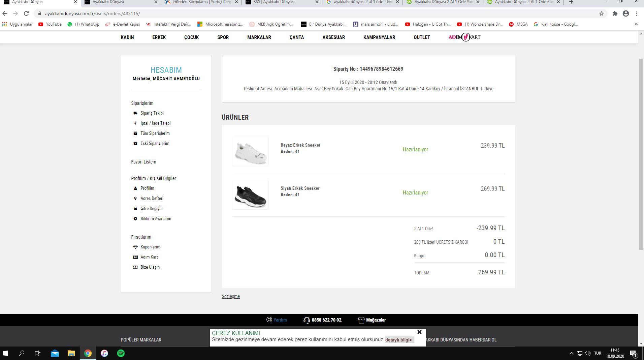
Task: Click the card icon next to Adım Kart
Action: [x=135, y=257]
